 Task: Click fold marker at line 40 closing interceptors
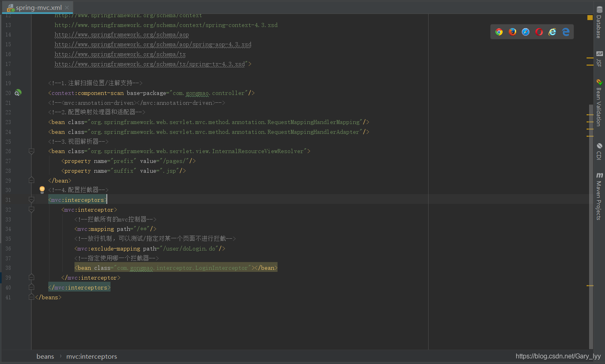coord(32,287)
